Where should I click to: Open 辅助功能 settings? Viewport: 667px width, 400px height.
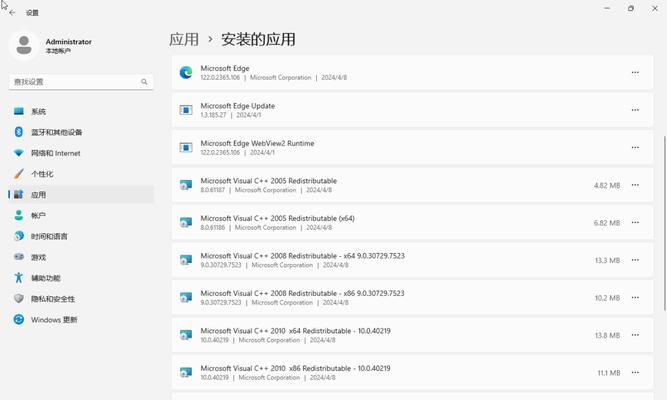coord(81,278)
